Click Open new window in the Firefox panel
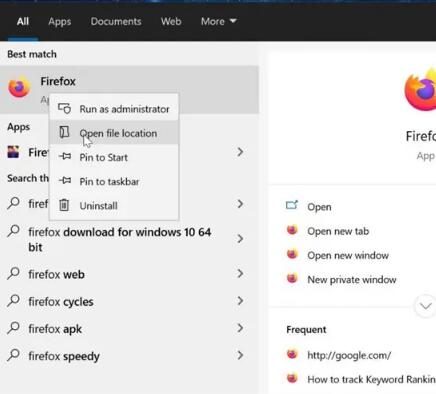 point(348,255)
